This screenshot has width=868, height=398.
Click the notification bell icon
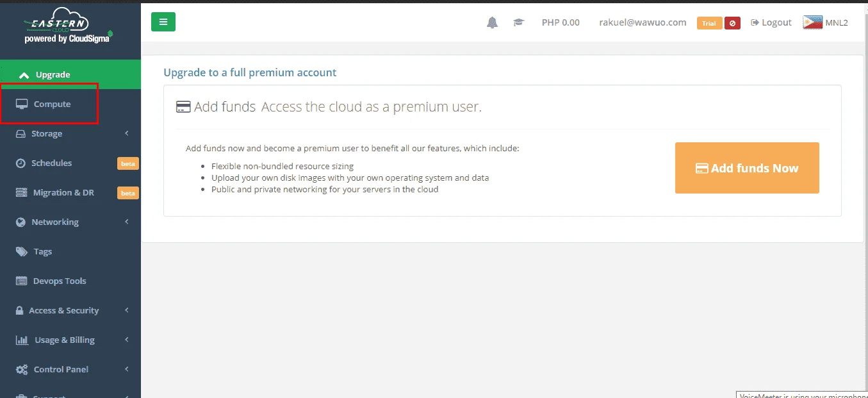492,22
